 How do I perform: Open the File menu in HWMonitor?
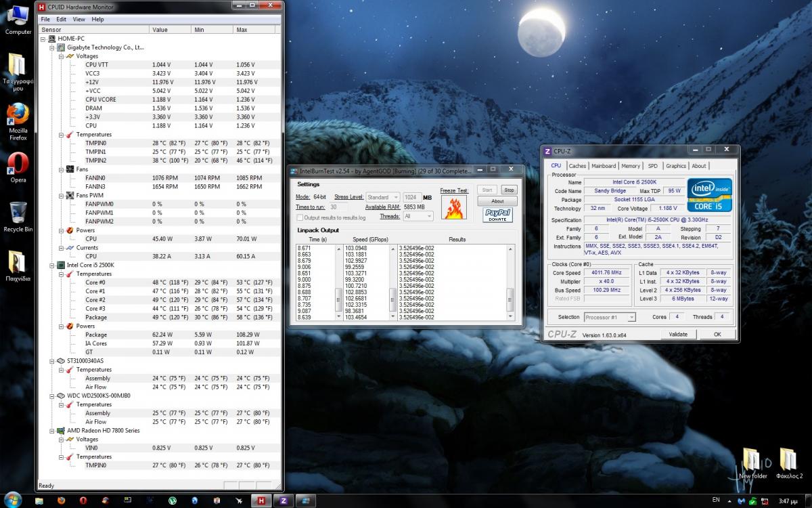pos(45,19)
